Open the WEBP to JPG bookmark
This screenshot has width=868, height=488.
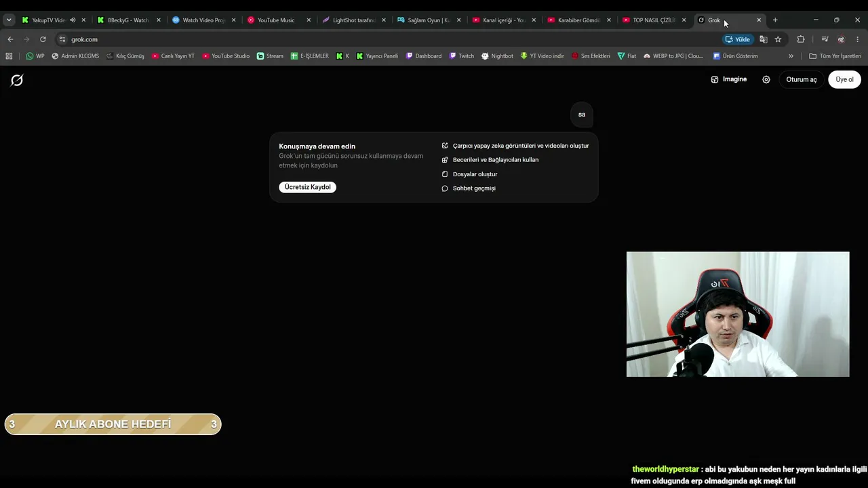(673, 56)
